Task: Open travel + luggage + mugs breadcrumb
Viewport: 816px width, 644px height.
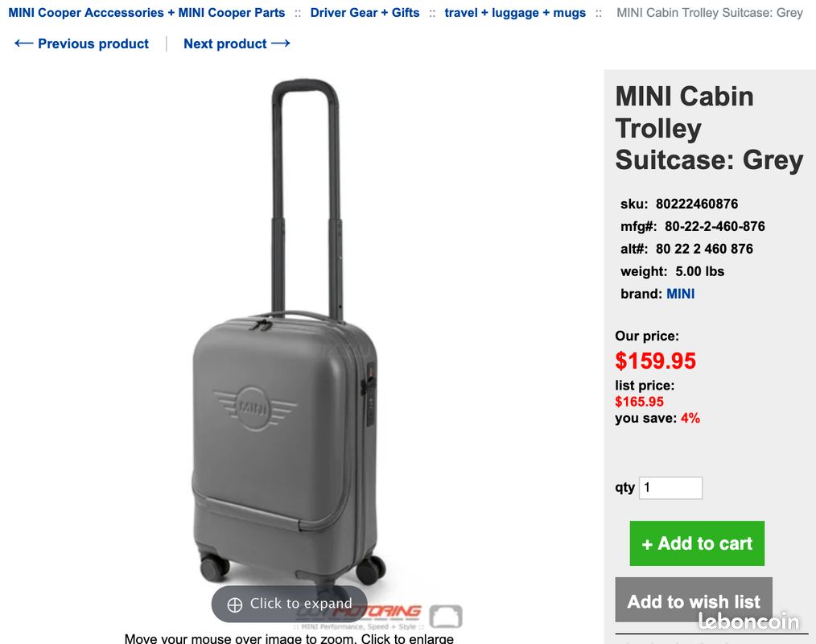Action: pos(515,13)
